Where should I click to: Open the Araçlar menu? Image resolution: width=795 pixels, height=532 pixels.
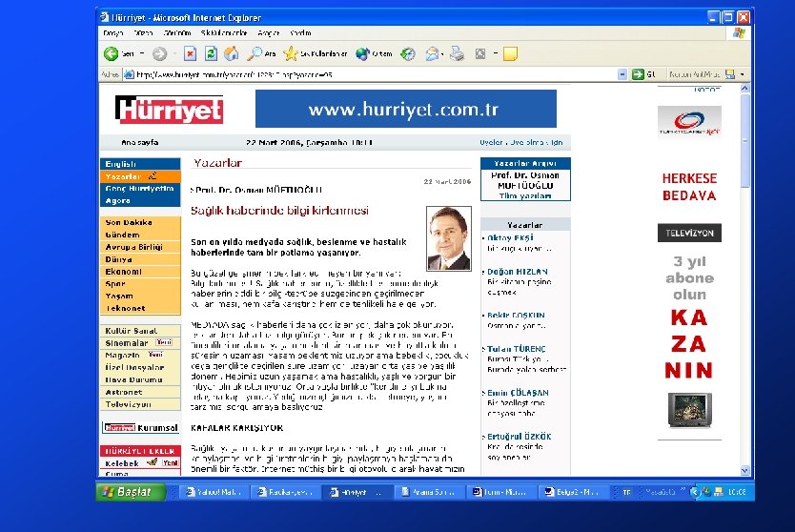pos(268,33)
